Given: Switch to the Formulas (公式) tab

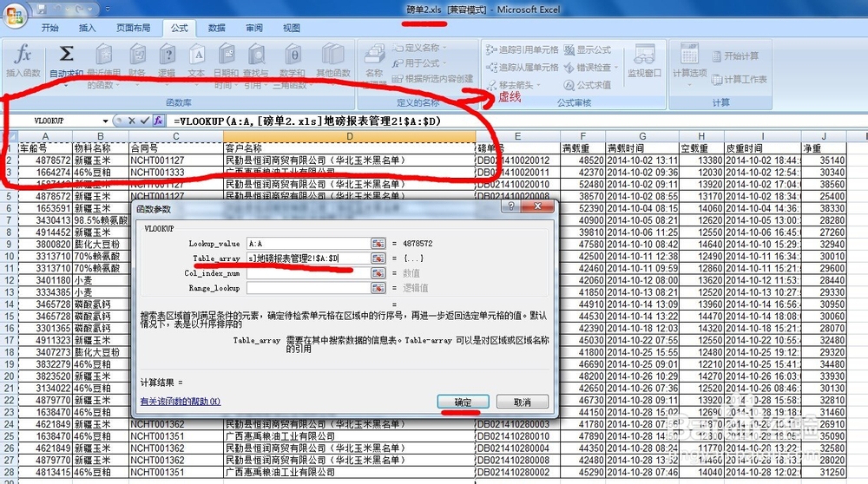Looking at the screenshot, I should pyautogui.click(x=179, y=28).
